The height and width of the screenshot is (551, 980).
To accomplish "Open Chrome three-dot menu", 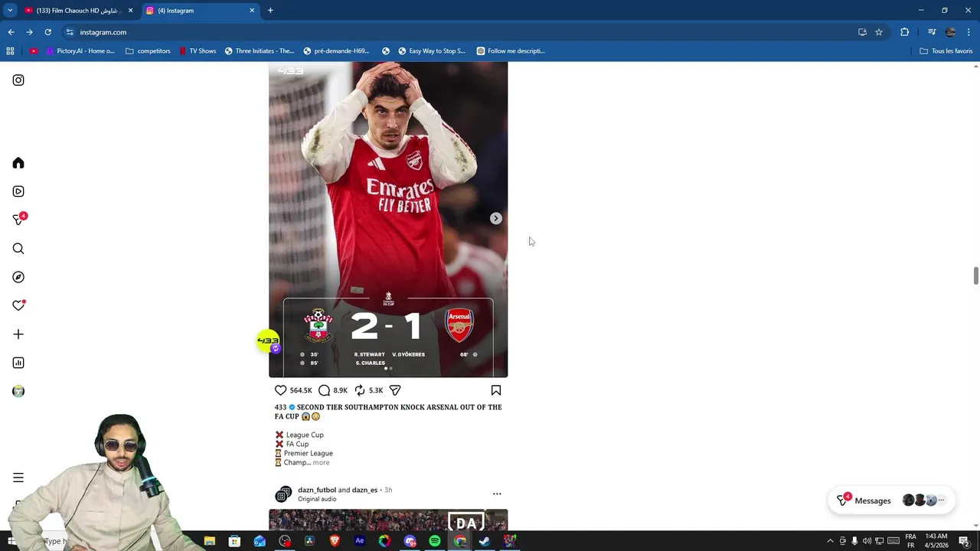I will 969,32.
